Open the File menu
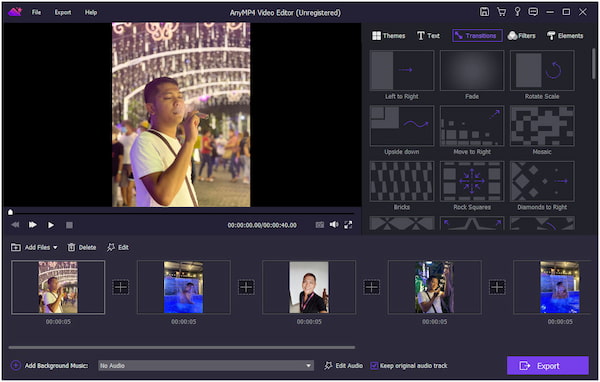The height and width of the screenshot is (382, 600). pyautogui.click(x=36, y=12)
